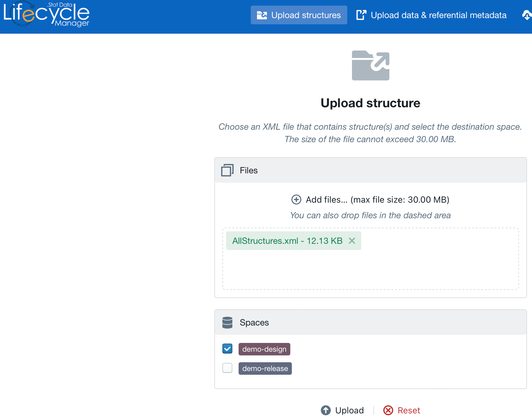Click the export icon beside Upload data
Screen dimensions: 532x419
pos(361,15)
